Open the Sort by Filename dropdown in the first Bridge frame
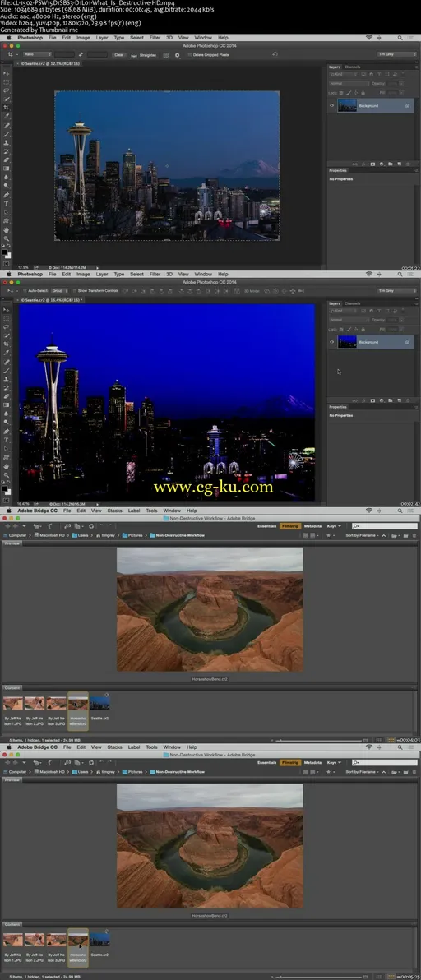This screenshot has height=980, width=421. point(363,535)
